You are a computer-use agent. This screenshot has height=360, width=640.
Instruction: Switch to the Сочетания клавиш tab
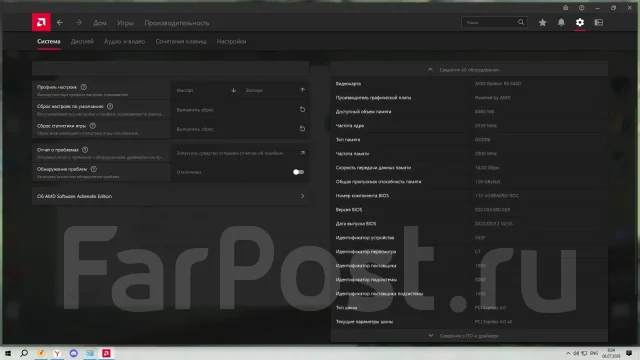[181, 41]
